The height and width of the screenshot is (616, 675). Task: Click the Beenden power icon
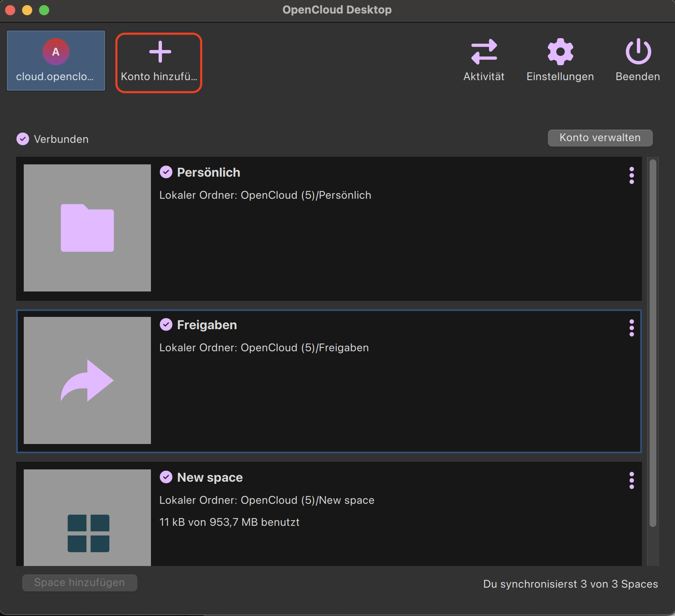(638, 52)
